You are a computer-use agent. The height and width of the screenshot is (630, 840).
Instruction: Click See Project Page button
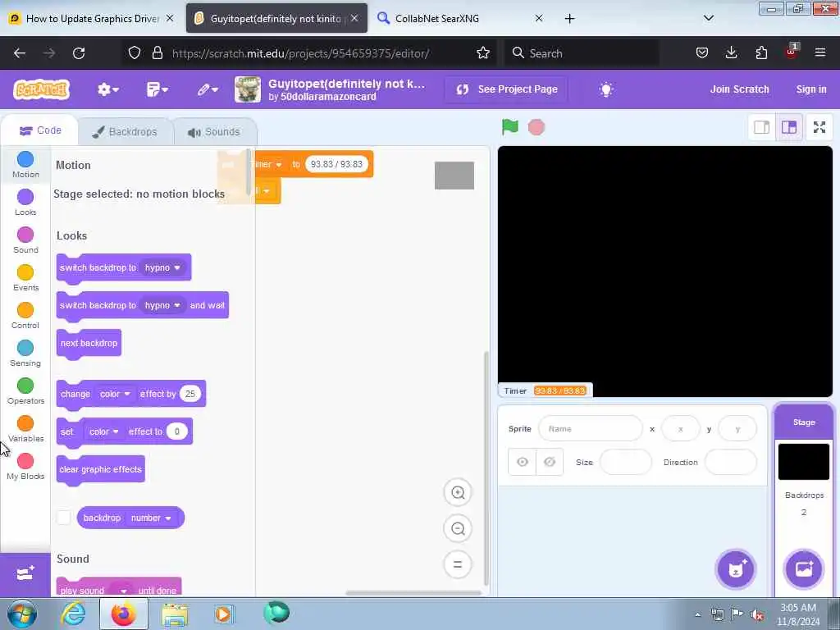coord(506,89)
